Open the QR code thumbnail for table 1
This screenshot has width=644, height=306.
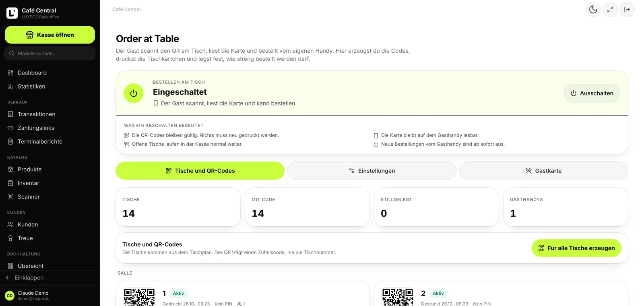(139, 297)
